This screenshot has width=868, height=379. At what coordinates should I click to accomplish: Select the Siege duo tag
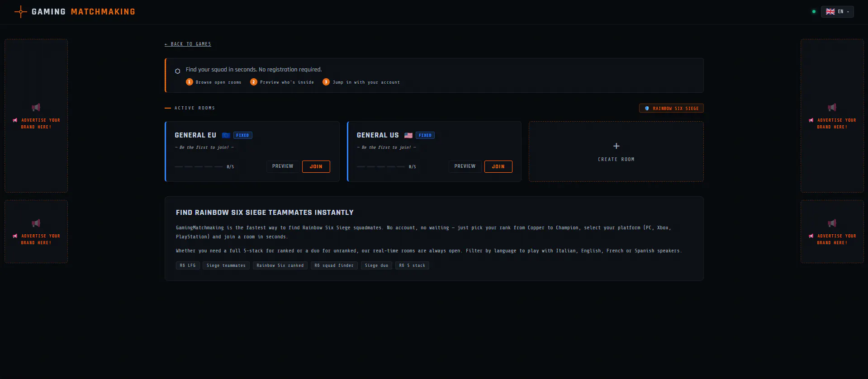click(x=377, y=265)
